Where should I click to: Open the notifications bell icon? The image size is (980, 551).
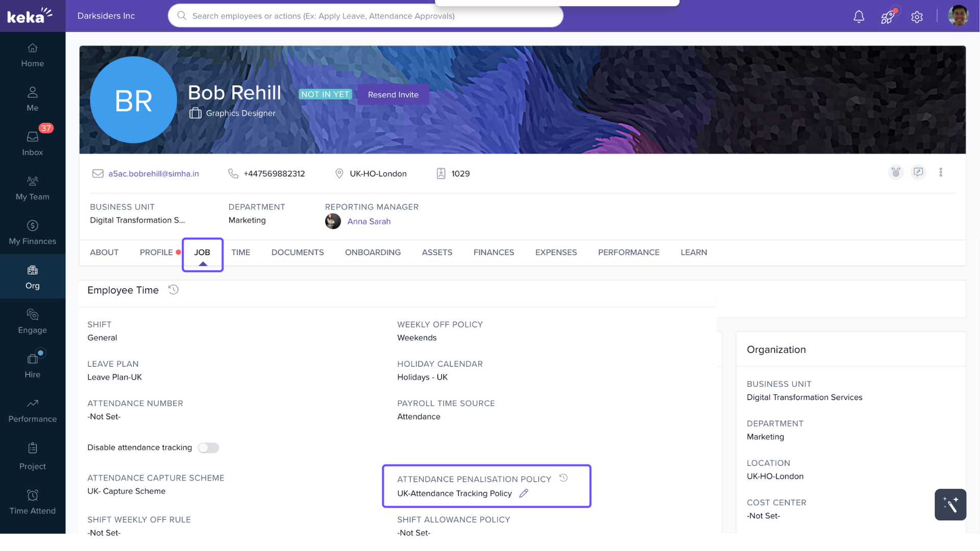click(859, 17)
